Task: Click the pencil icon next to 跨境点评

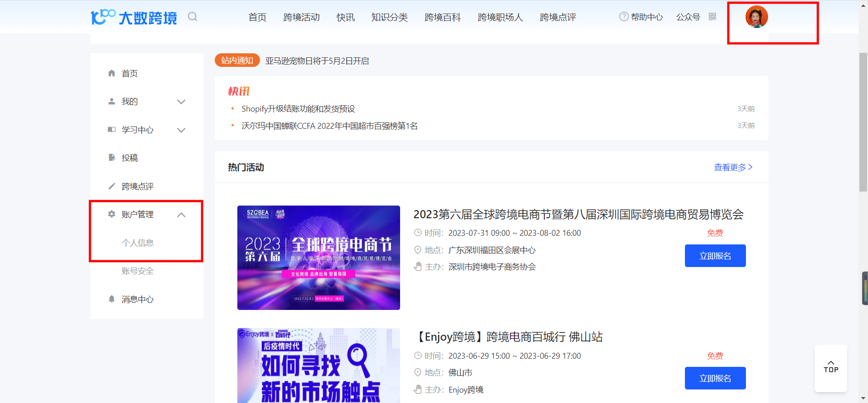Action: pyautogui.click(x=112, y=186)
